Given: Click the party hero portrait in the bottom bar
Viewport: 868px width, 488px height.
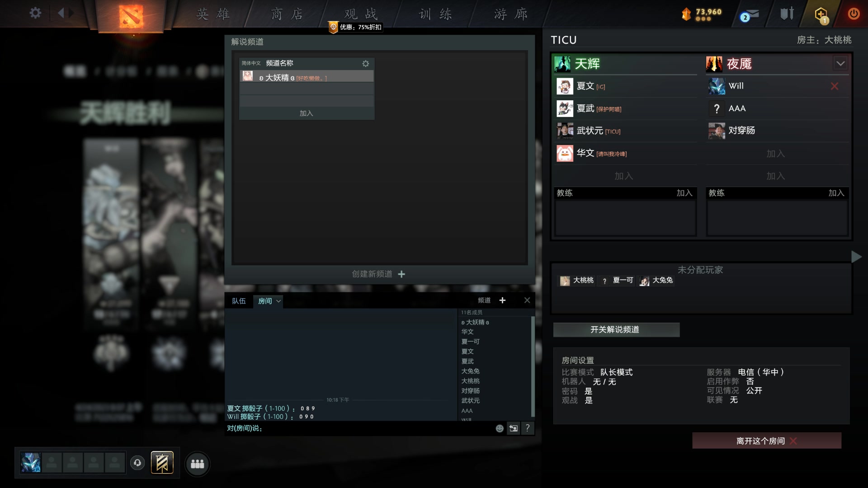Looking at the screenshot, I should click(31, 463).
